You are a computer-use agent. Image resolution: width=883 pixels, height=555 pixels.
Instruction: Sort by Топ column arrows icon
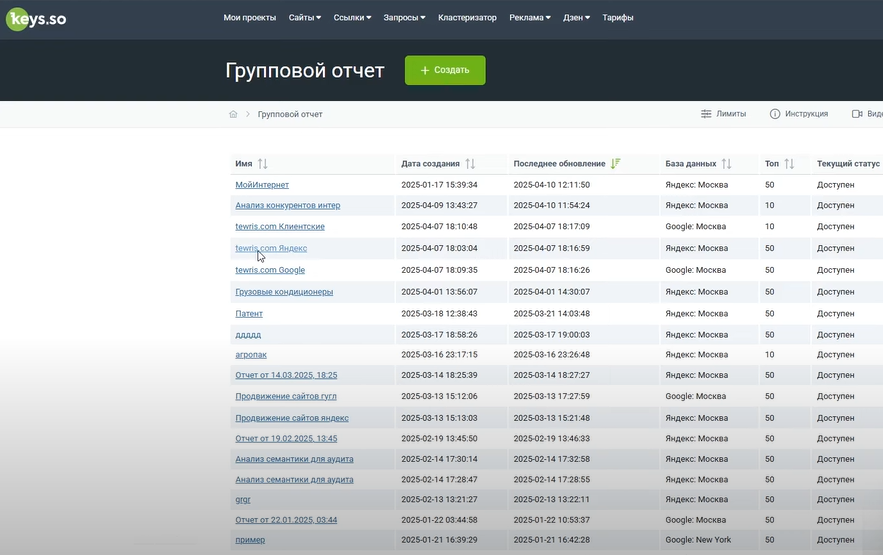coord(789,163)
